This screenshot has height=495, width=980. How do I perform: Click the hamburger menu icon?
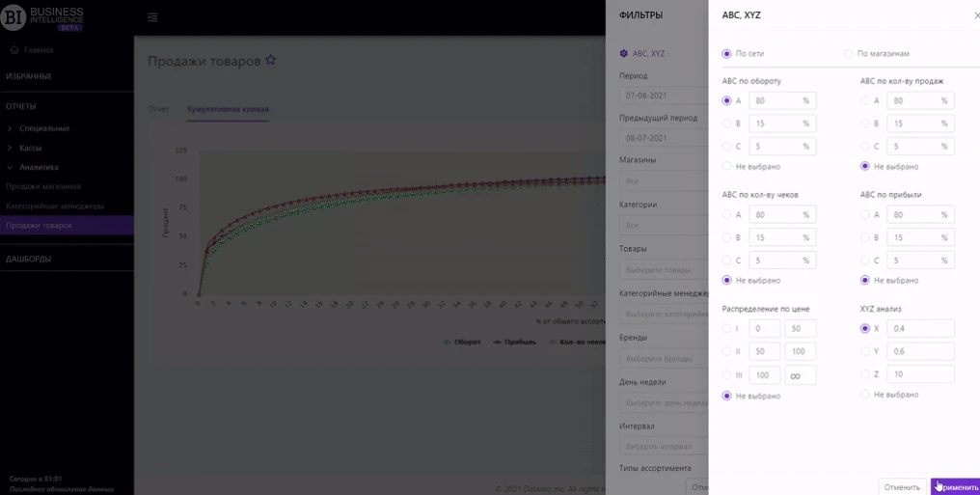tap(153, 17)
